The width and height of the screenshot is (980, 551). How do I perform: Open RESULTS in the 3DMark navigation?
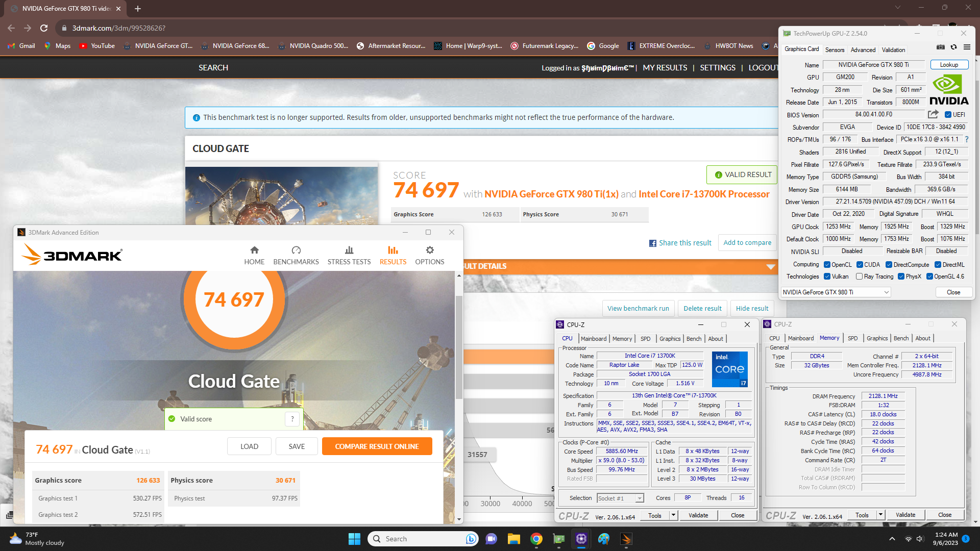(x=393, y=255)
